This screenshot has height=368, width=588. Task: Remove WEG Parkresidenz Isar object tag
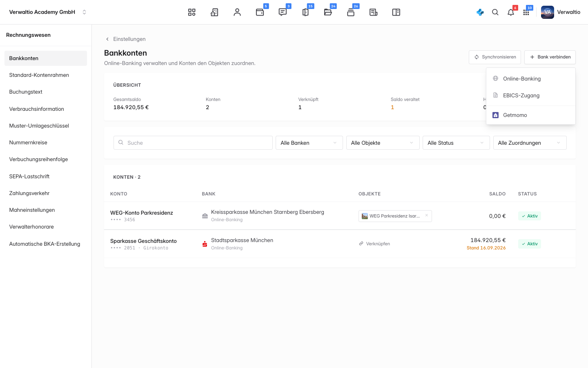coord(427,215)
